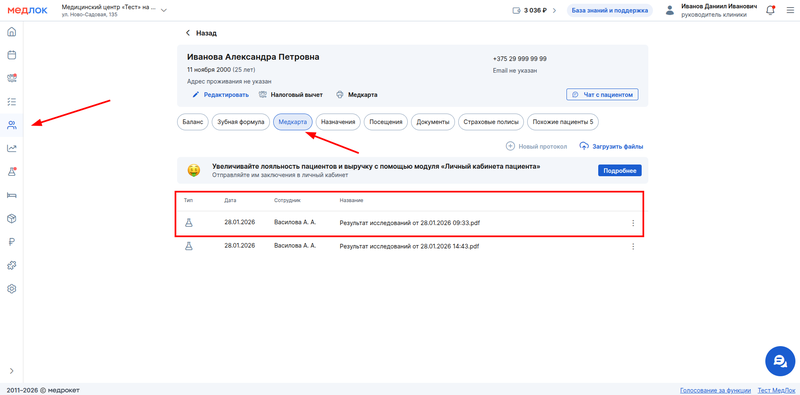Switch to the Документы tab
This screenshot has width=800, height=395.
[433, 122]
